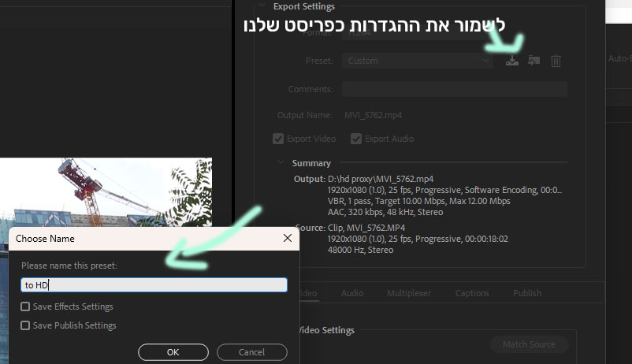Collapse the Summary section
This screenshot has width=632, height=364.
point(281,163)
